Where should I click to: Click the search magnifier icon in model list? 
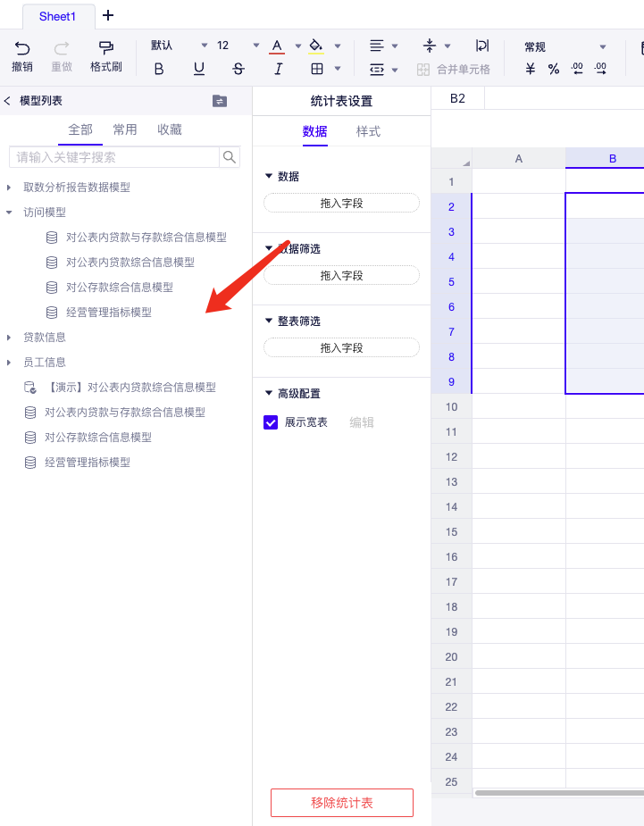click(230, 157)
